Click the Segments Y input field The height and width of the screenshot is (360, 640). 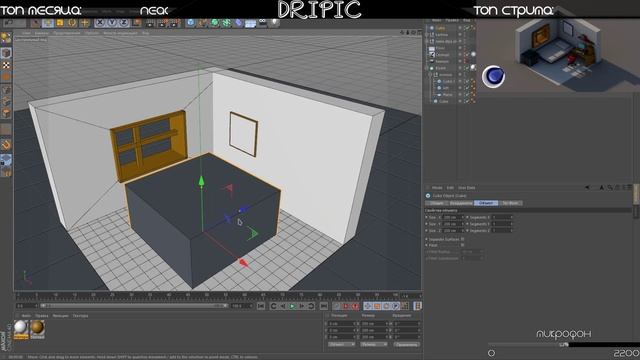tap(502, 224)
